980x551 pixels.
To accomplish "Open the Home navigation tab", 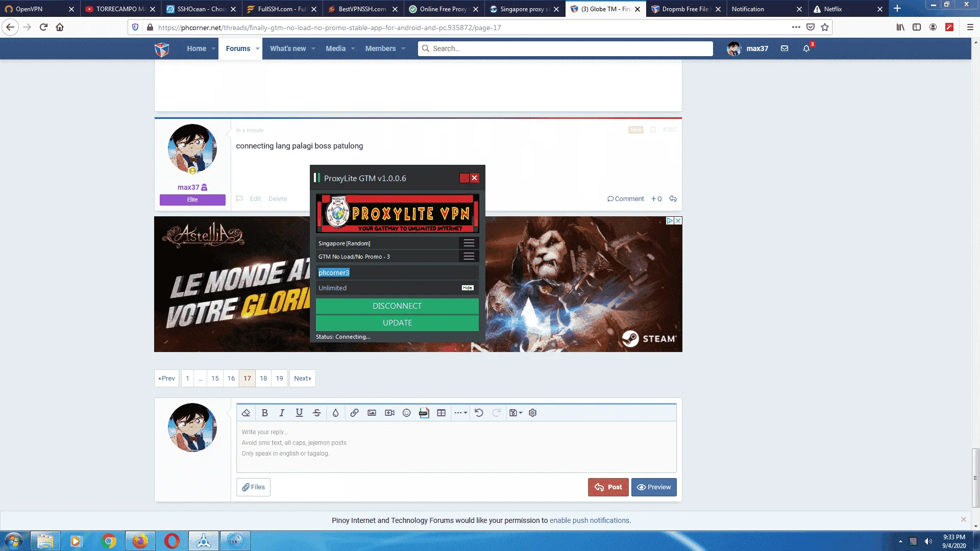I will [197, 48].
